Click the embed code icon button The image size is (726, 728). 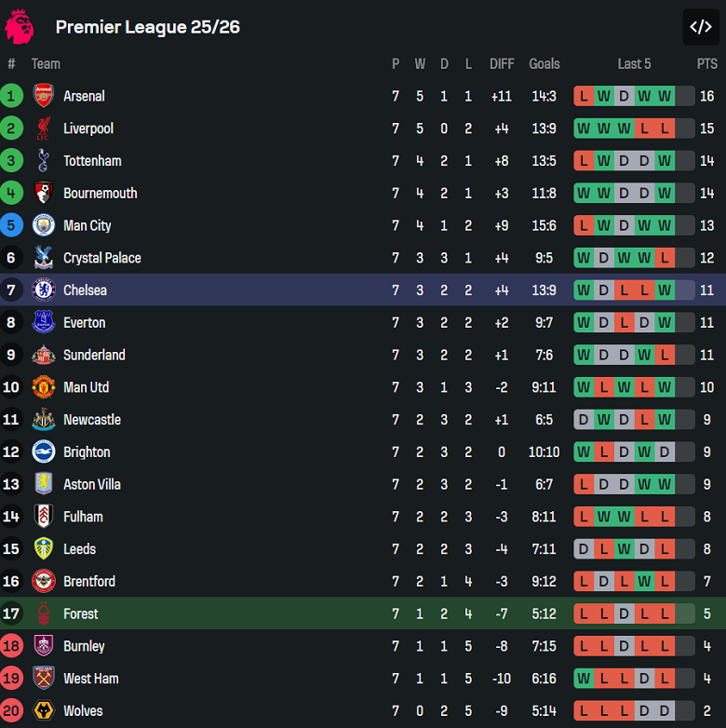pos(700,27)
